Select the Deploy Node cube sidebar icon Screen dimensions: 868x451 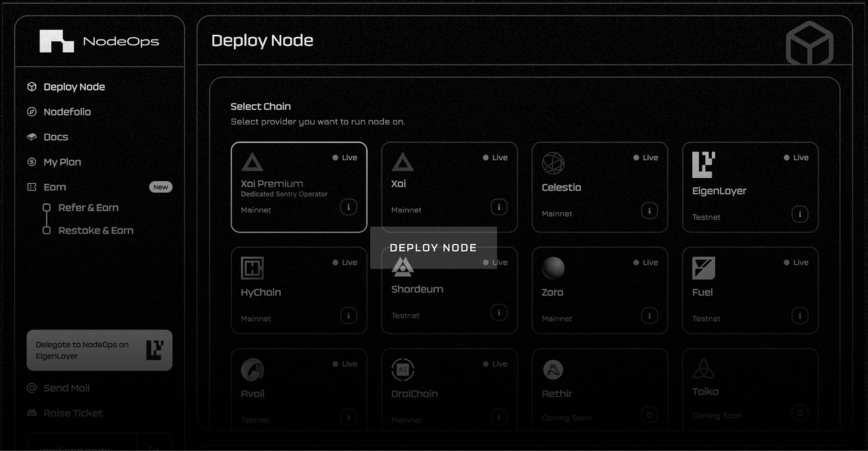click(x=32, y=87)
